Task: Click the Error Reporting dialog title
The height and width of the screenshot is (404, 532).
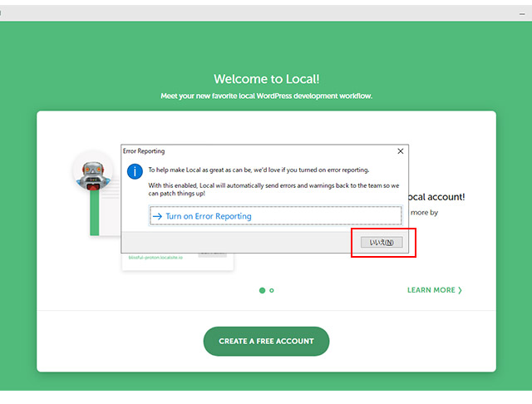Action: tap(144, 151)
